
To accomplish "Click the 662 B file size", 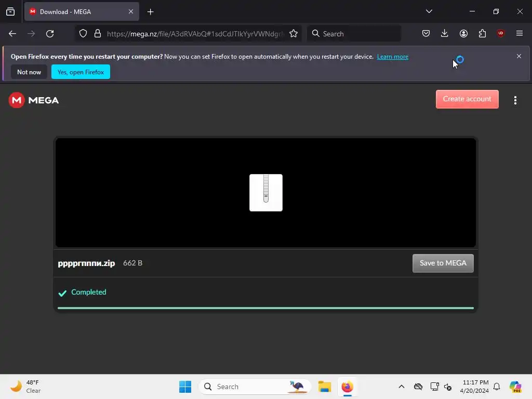I will (x=132, y=263).
